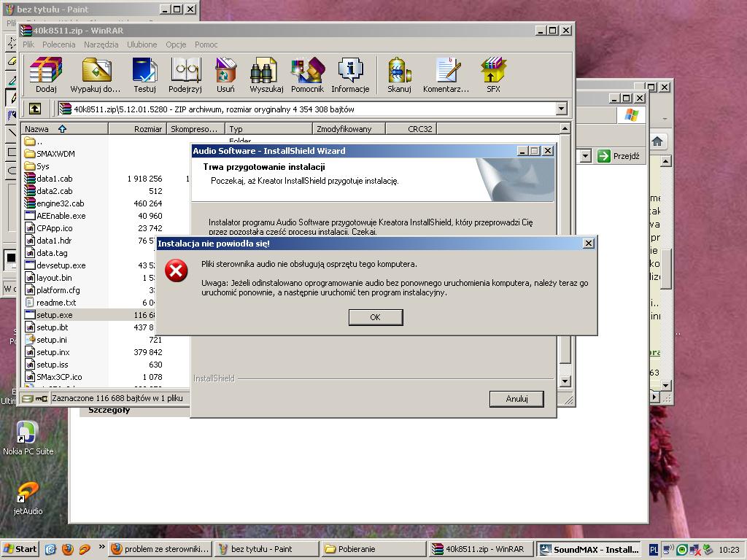
Task: Click the Firefox quick launch icon
Action: pyautogui.click(x=68, y=549)
